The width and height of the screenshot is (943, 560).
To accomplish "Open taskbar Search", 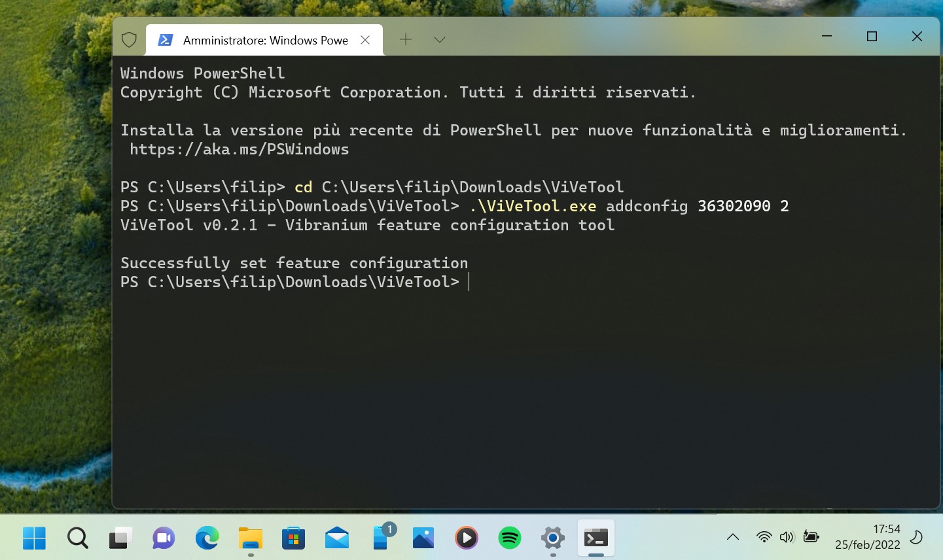I will tap(77, 538).
